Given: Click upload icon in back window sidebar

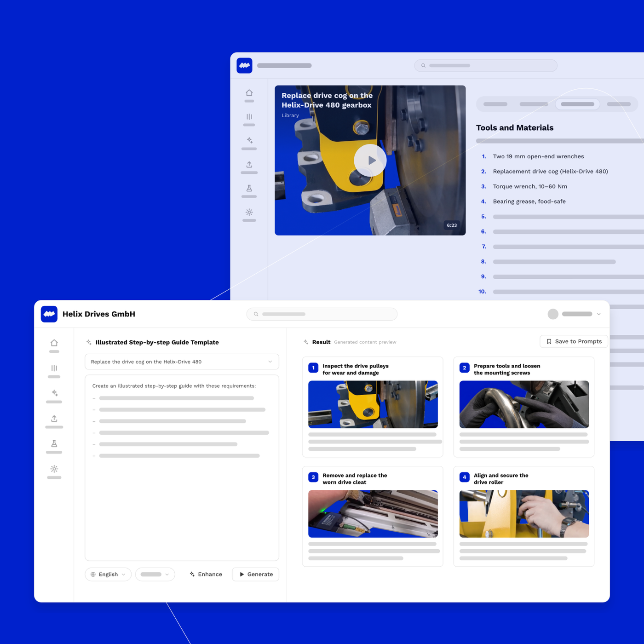Looking at the screenshot, I should pos(249,164).
